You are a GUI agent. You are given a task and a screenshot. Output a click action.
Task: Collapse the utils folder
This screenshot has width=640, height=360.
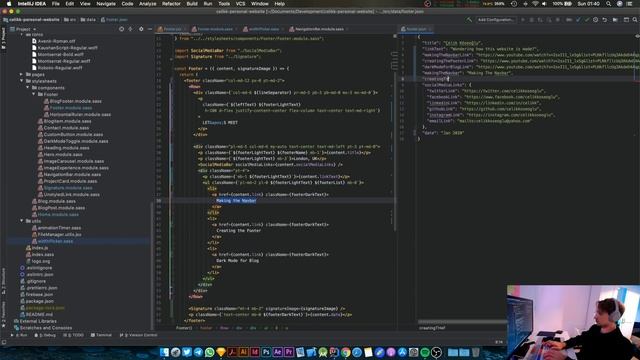coord(22,221)
